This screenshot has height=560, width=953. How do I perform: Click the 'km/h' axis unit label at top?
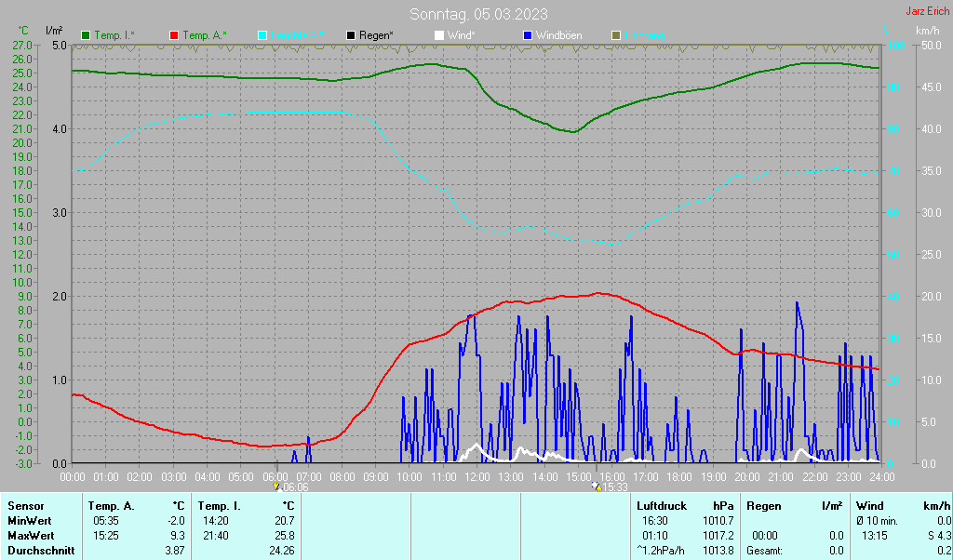click(927, 31)
